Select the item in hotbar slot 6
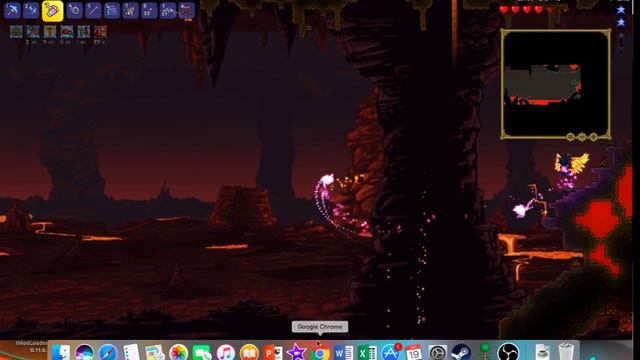Viewport: 640px width, 360px height. pyautogui.click(x=112, y=10)
